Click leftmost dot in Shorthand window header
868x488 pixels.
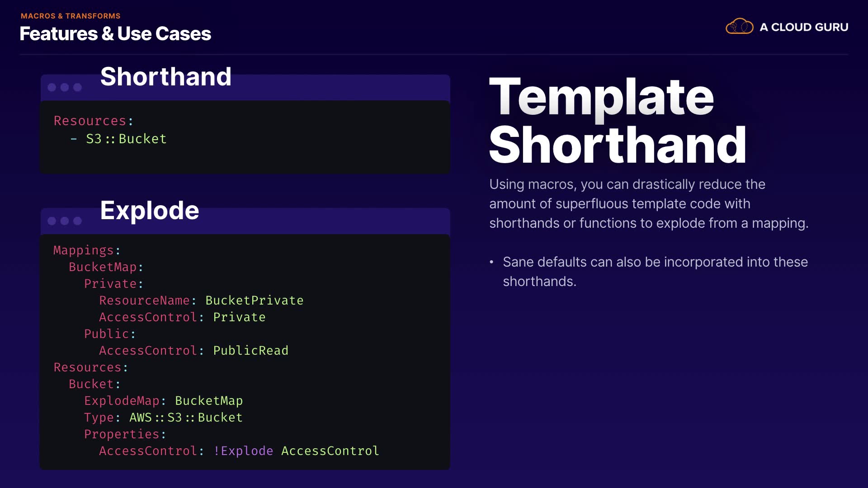point(52,87)
